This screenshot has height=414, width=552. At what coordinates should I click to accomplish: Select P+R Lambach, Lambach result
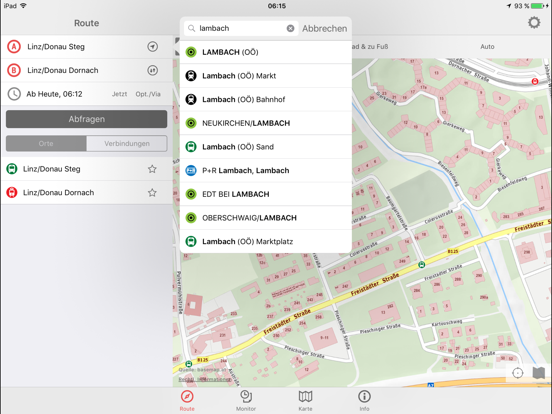coord(266,170)
